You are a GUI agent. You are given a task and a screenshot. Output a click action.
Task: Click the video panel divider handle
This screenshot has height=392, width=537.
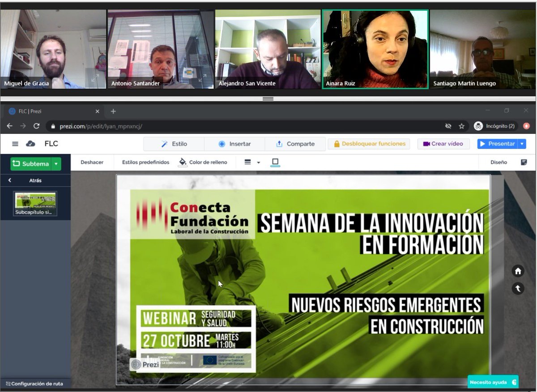point(268,98)
